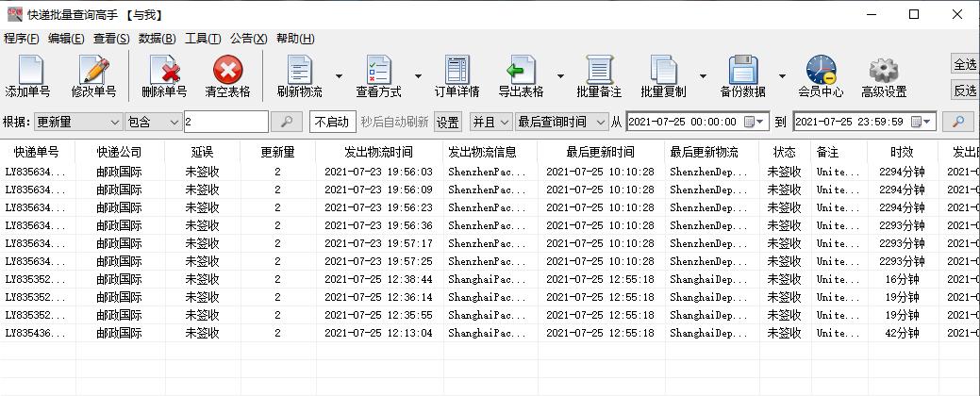Select the row sent 2021-07-25 12:38:44
Image resolution: width=980 pixels, height=396 pixels.
pos(490,279)
